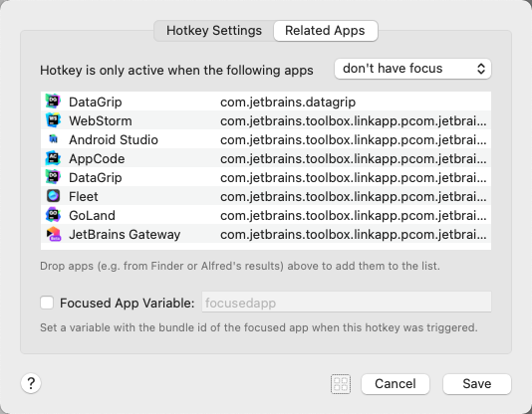Viewport: 532px width, 414px height.
Task: Click the bundle id in the GoLand row
Action: tap(354, 216)
